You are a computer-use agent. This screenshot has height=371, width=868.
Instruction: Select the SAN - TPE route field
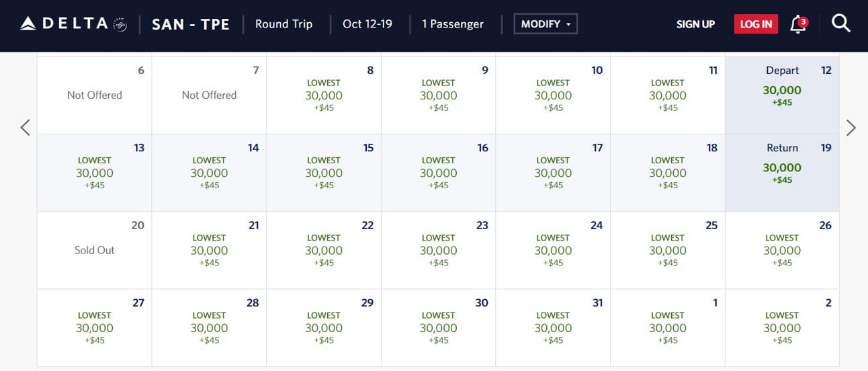pos(191,24)
